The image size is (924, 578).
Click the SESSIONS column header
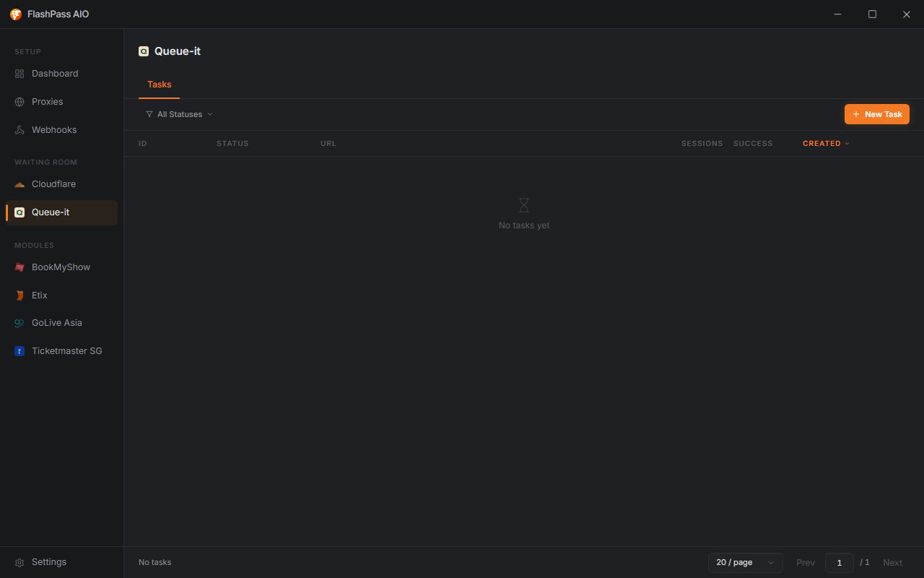[702, 144]
